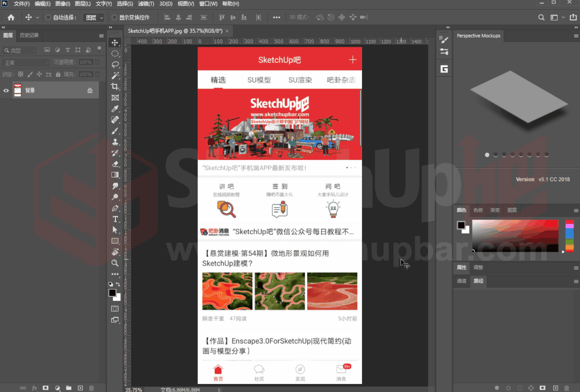This screenshot has height=392, width=580.
Task: Change screen mode from the toolbox
Action: click(115, 320)
